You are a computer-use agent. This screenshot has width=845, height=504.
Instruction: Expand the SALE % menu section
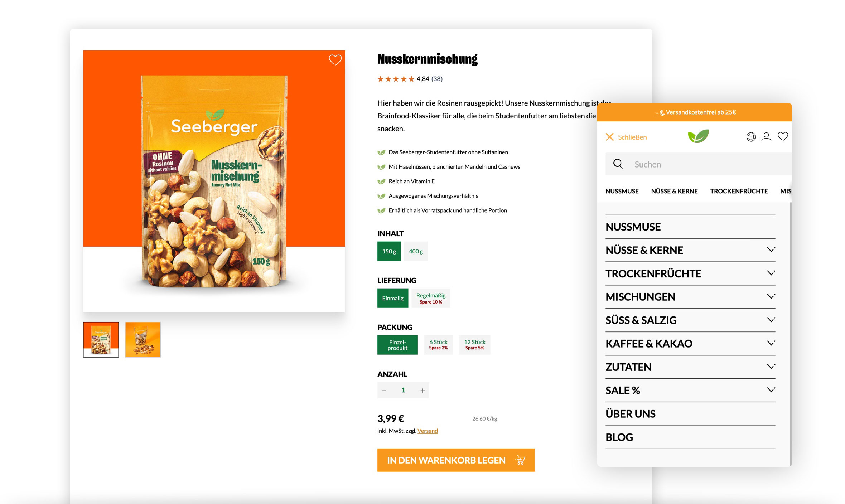pyautogui.click(x=771, y=390)
